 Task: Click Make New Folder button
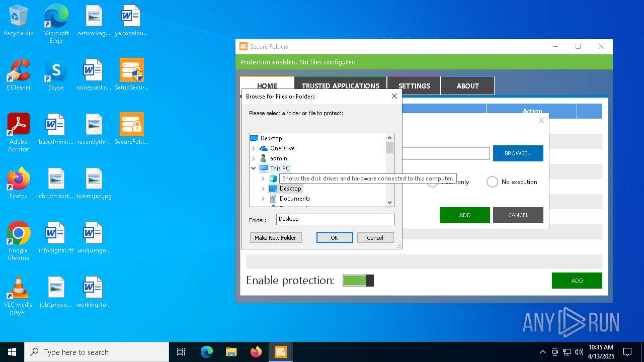276,238
